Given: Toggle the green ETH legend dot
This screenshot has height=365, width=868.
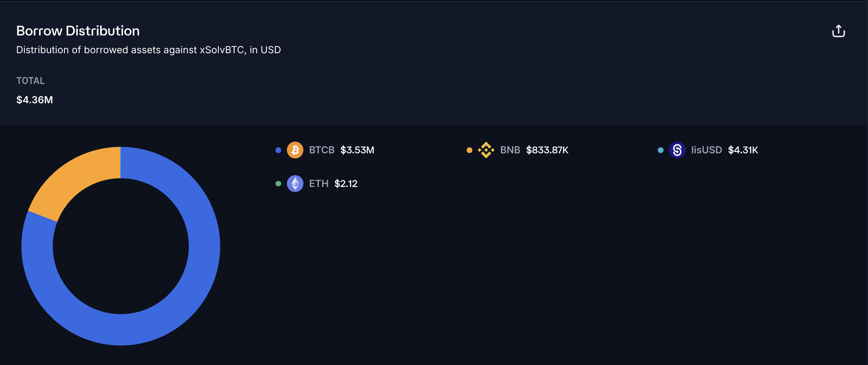Looking at the screenshot, I should [278, 183].
